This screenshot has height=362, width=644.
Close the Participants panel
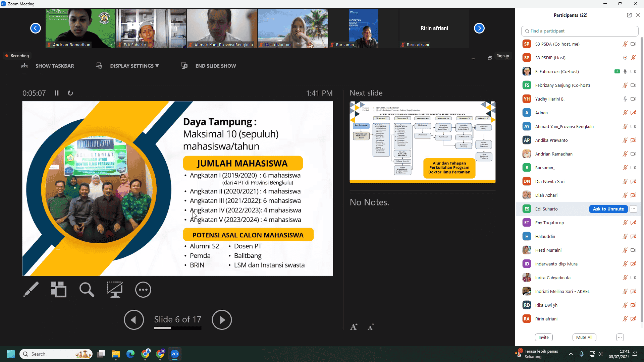click(638, 15)
